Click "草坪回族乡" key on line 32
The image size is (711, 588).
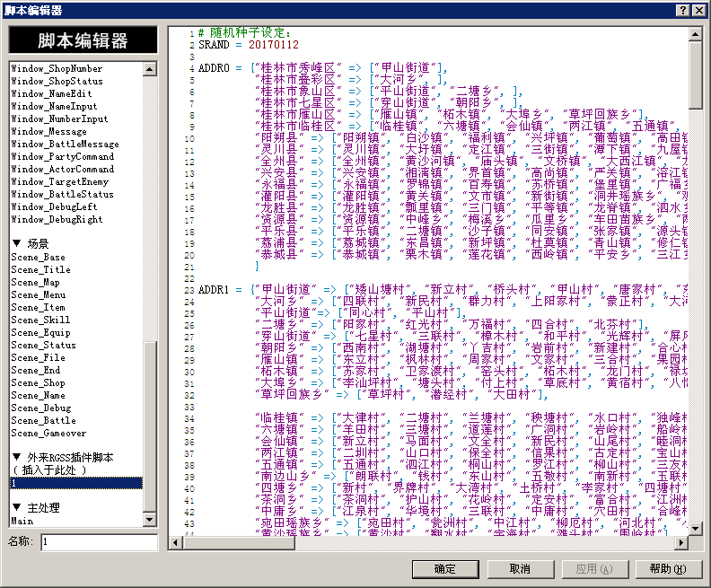292,394
